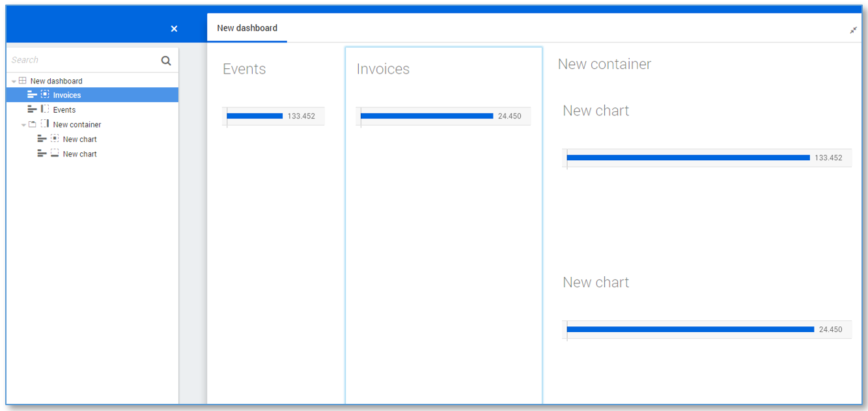Click the bar chart icon beside Events
Image resolution: width=868 pixels, height=411 pixels.
pos(32,109)
